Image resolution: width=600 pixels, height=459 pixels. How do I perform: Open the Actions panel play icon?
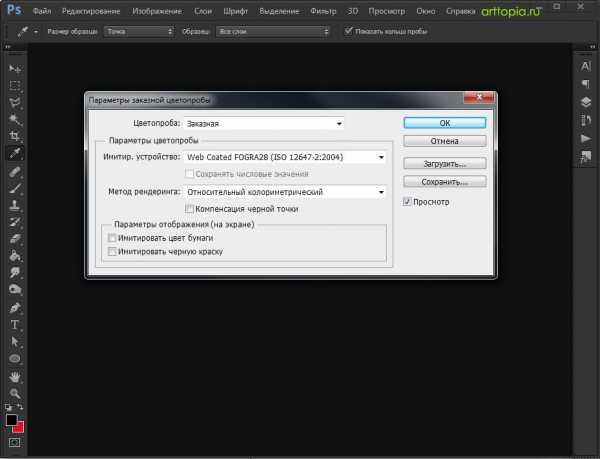point(585,138)
